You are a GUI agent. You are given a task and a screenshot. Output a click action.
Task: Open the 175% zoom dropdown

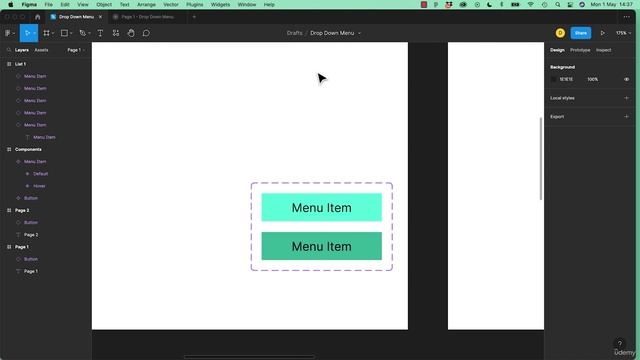[624, 33]
